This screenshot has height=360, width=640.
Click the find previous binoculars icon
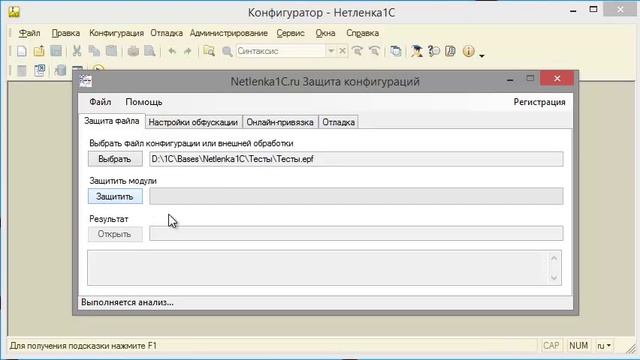pyautogui.click(x=374, y=51)
